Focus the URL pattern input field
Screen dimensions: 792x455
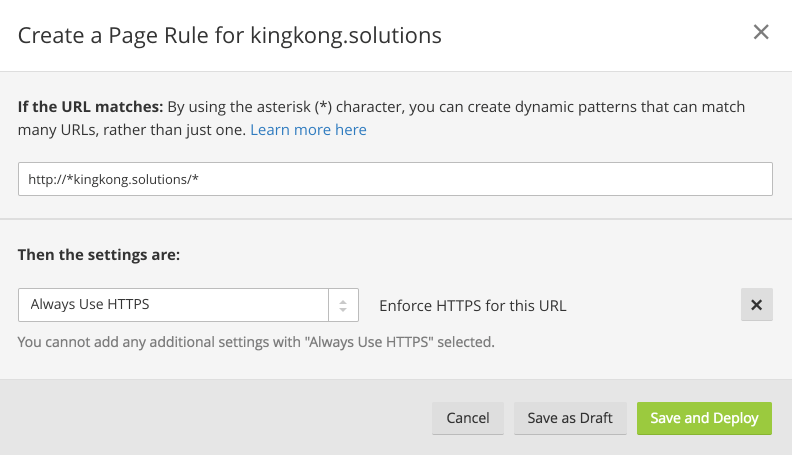(x=395, y=179)
